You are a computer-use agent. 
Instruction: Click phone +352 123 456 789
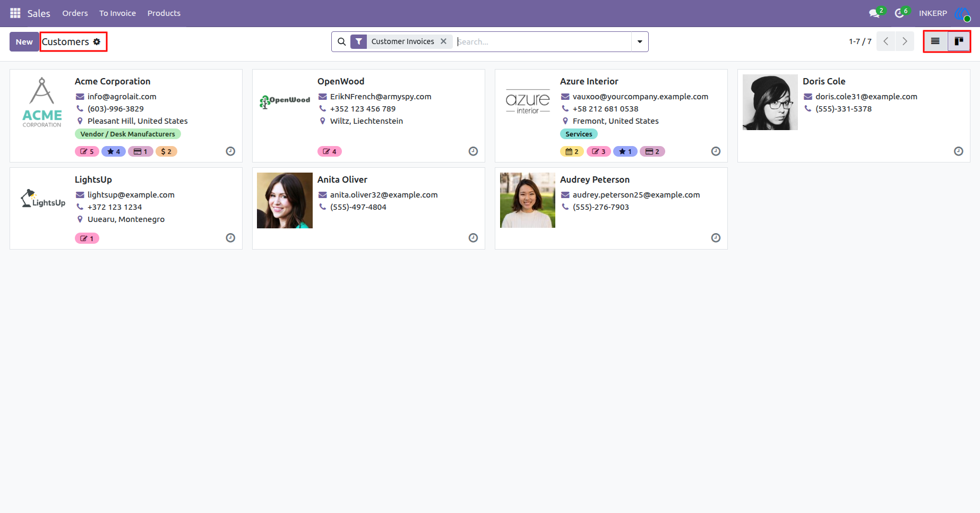363,108
